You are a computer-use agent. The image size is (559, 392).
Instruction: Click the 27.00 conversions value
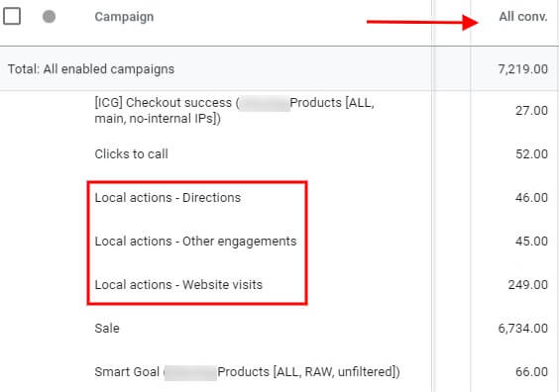531,111
